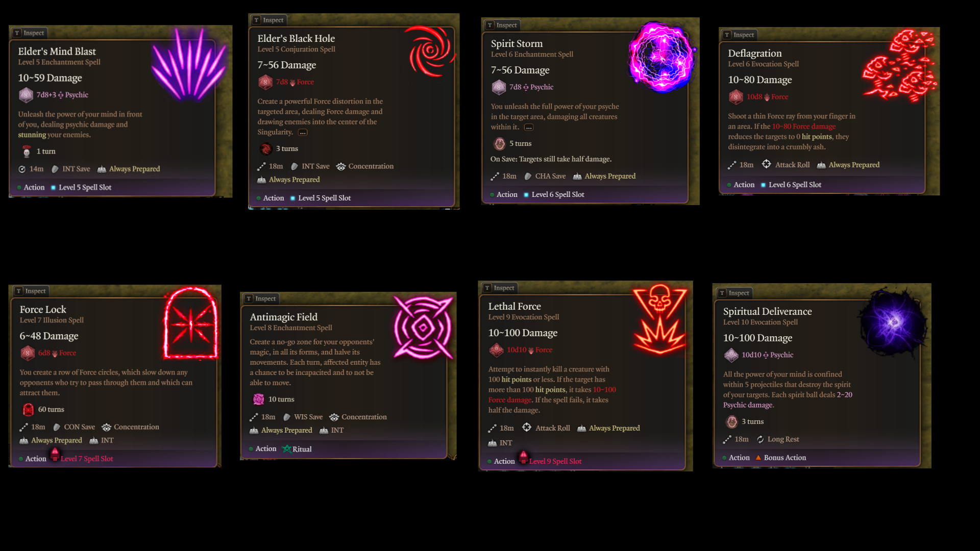
Task: Click the 7d8 Force damage die icon
Action: 265,82
